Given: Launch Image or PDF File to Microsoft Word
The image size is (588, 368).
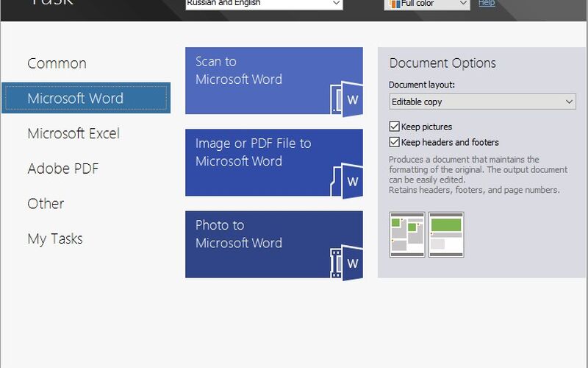Looking at the screenshot, I should point(273,163).
